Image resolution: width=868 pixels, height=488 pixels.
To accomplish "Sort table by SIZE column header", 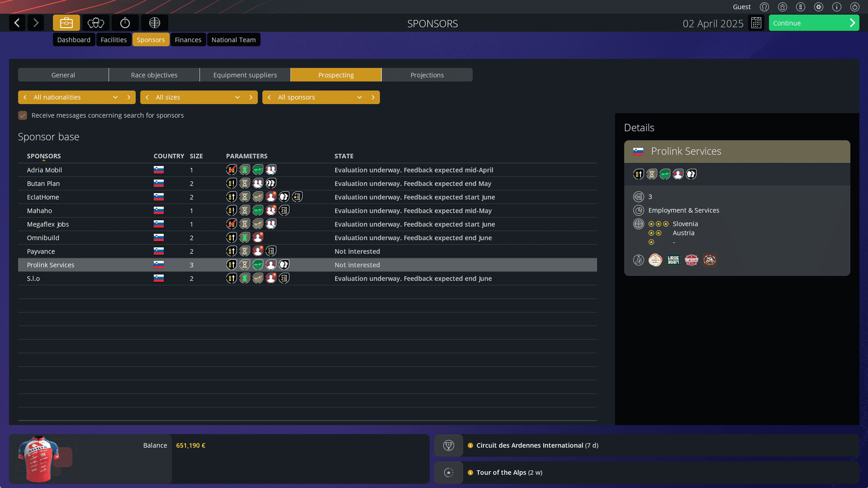I will point(196,156).
